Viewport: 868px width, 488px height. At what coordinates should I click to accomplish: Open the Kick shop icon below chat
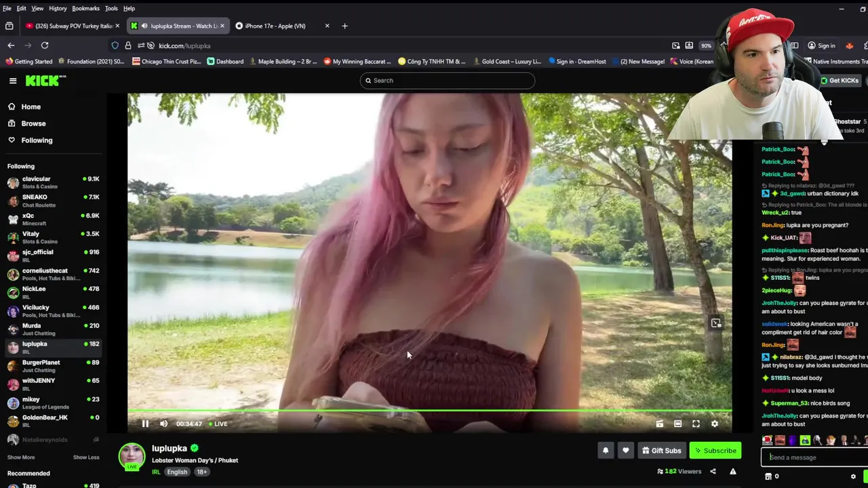768,476
